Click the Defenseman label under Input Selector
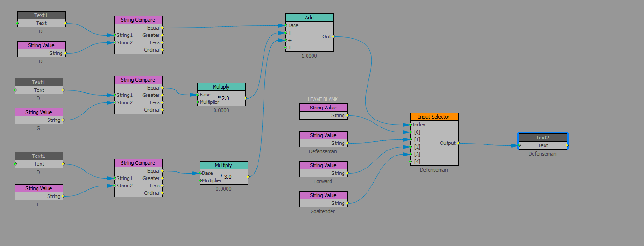Screen dimensions: 644x246 pos(434,170)
